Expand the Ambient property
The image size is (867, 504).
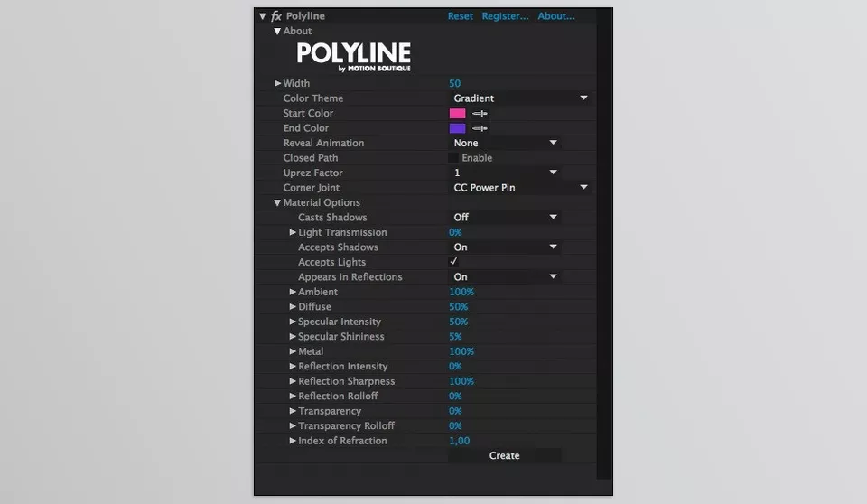click(x=293, y=292)
